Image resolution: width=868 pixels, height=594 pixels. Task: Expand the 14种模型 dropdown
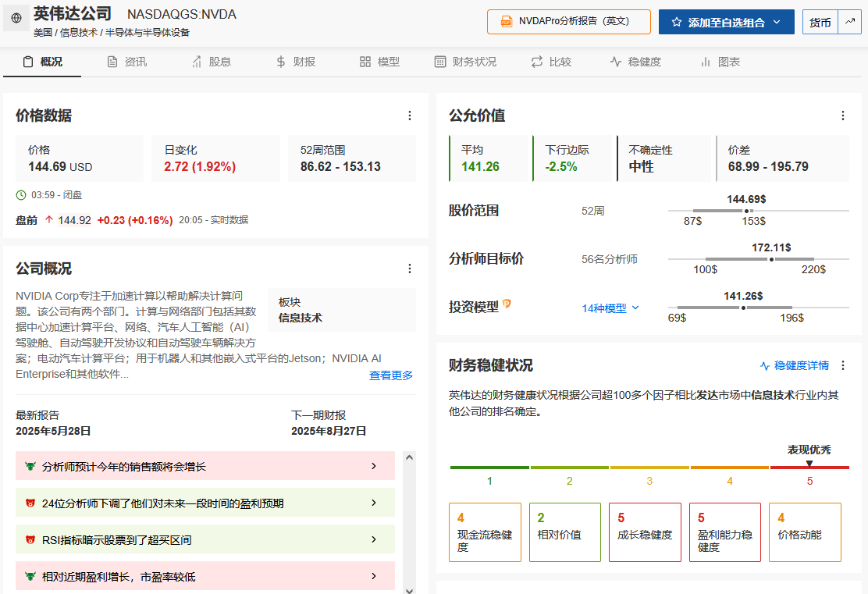[x=610, y=308]
